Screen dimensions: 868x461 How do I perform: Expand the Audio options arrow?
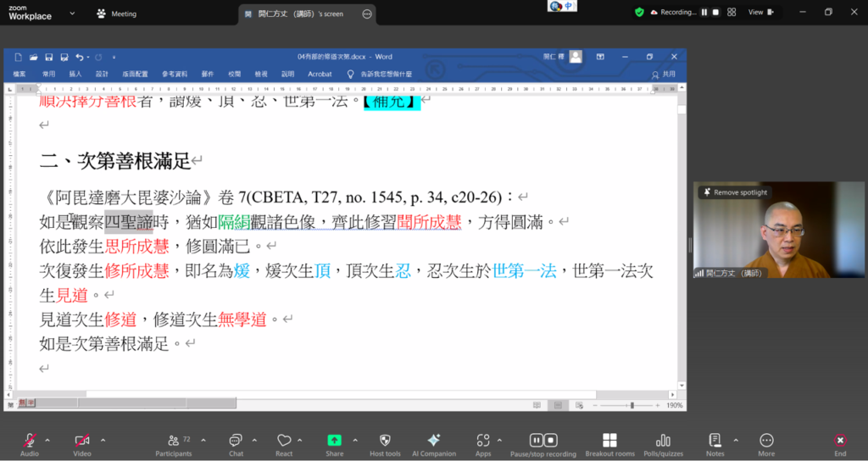pyautogui.click(x=47, y=440)
